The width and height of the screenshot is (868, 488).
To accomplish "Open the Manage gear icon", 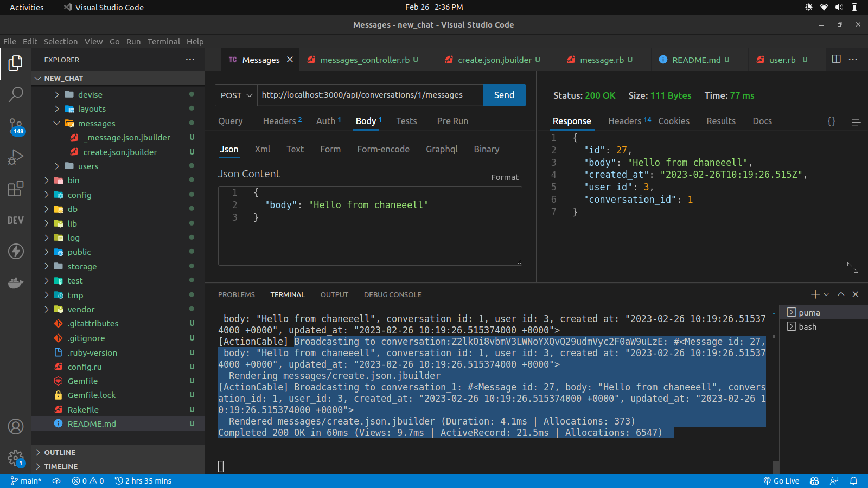I will [x=16, y=458].
